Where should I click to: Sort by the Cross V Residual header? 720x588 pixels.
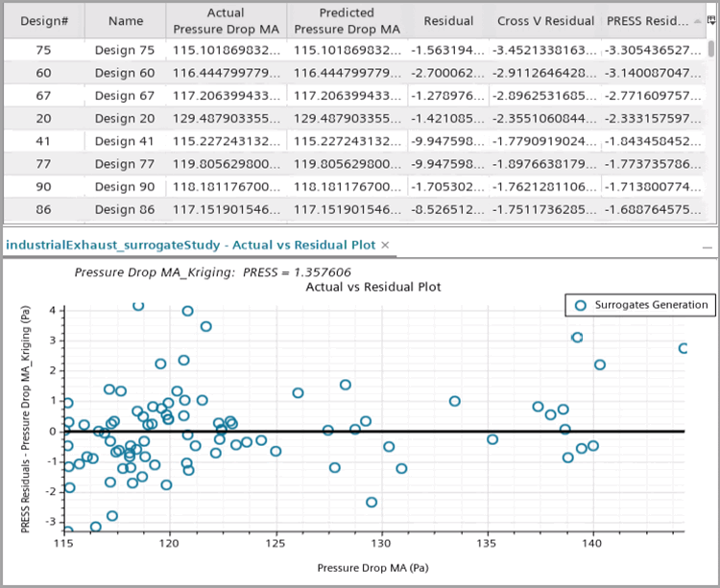[542, 20]
